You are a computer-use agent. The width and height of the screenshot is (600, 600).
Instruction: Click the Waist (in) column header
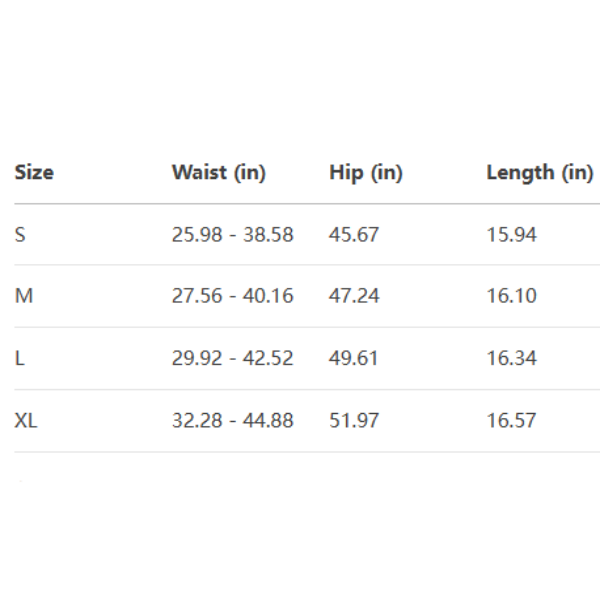[x=218, y=172]
